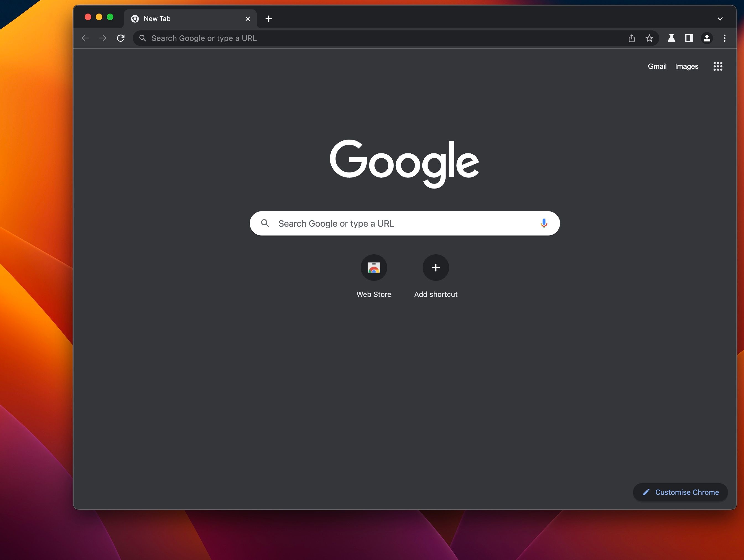Open the Chrome three-dot menu

click(724, 38)
